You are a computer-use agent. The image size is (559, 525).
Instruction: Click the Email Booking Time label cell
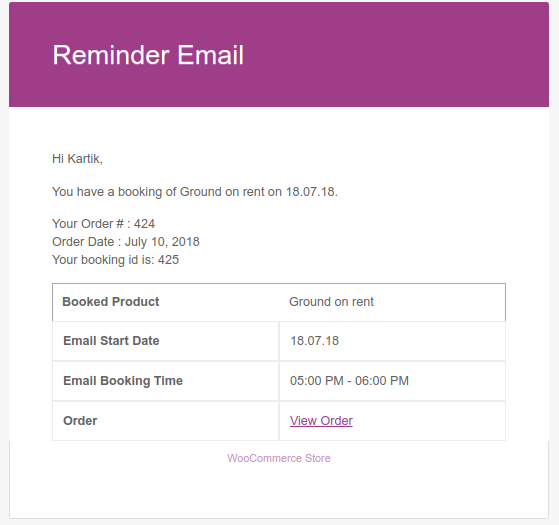(165, 381)
